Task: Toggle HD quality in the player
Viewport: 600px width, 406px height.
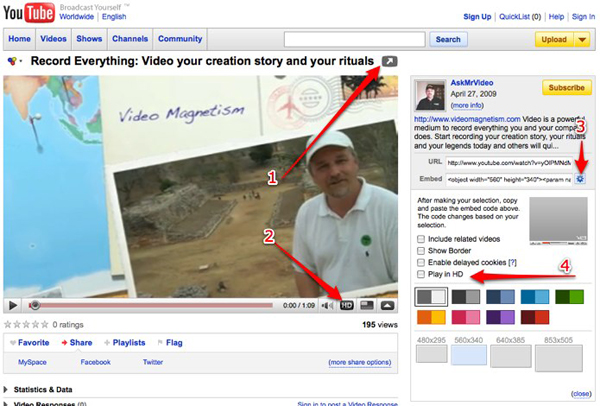Action: pos(347,305)
